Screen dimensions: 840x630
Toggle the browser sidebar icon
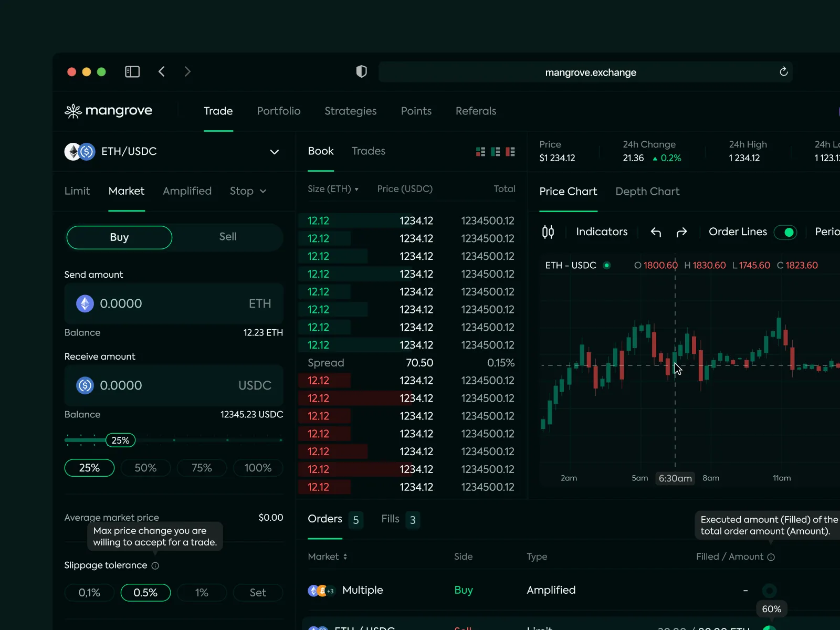(x=132, y=71)
